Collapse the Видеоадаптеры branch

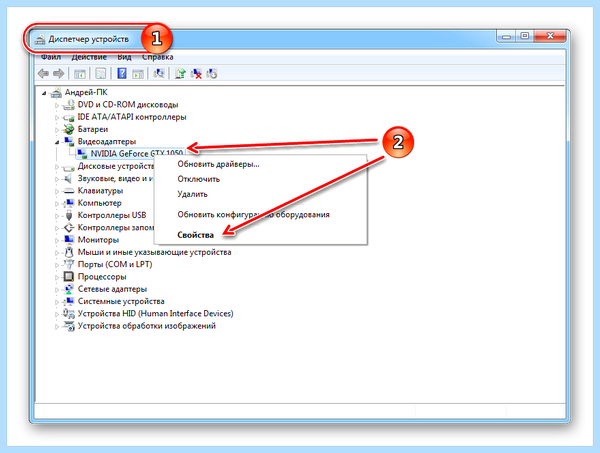(x=57, y=142)
